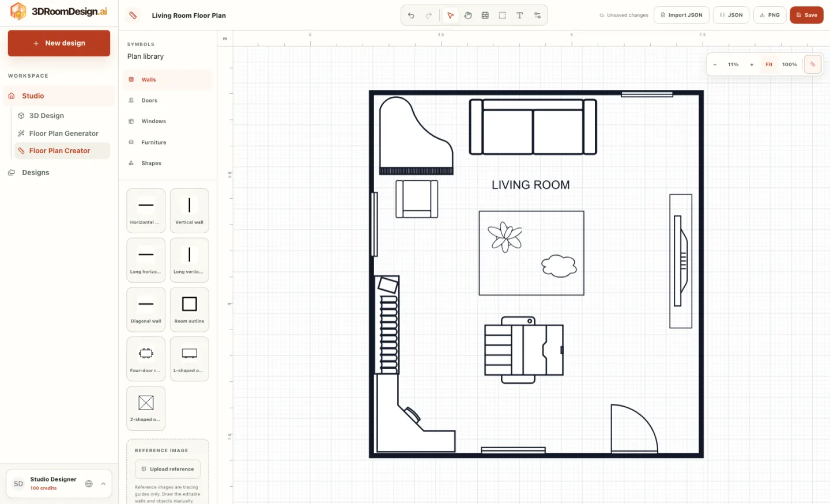The height and width of the screenshot is (504, 830).
Task: Select the LIVING ROOM text label
Action: coord(530,185)
